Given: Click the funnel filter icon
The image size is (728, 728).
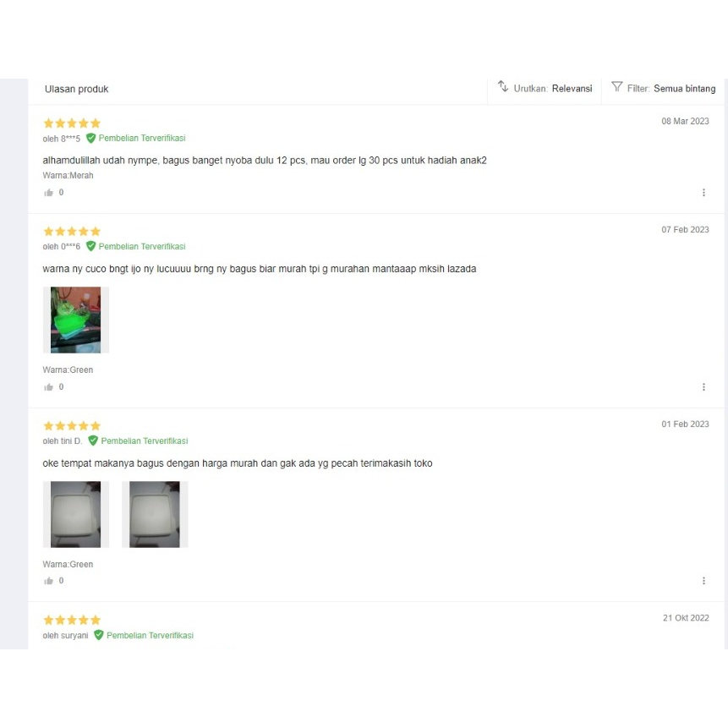Looking at the screenshot, I should click(616, 86).
